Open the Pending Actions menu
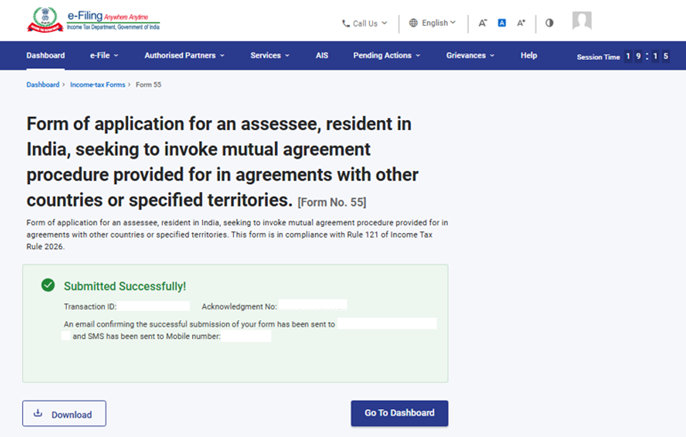 tap(388, 56)
